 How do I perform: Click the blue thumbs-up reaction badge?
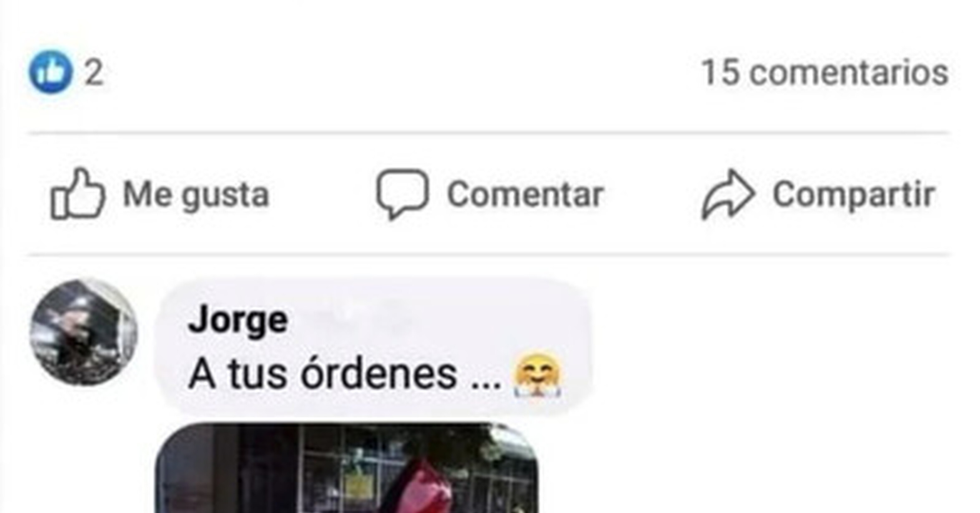tap(51, 73)
